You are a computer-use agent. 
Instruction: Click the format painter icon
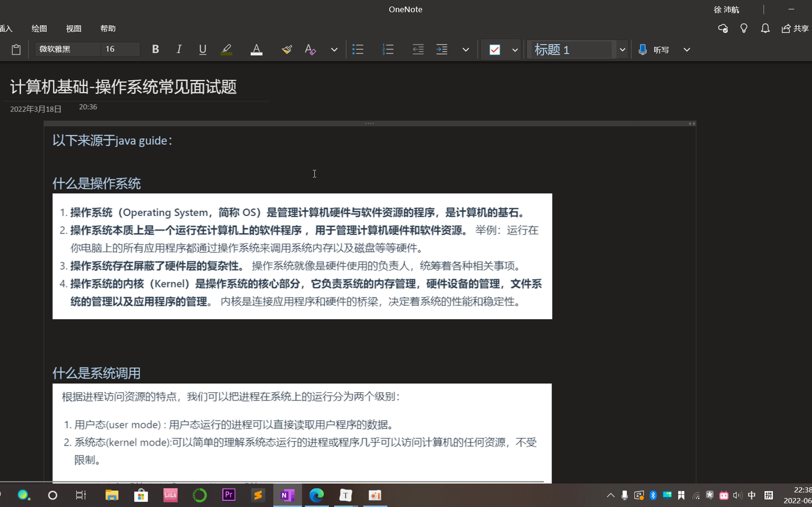(x=286, y=49)
